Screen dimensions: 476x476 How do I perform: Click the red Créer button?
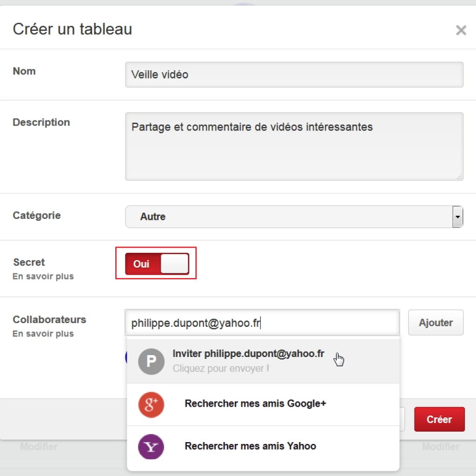point(439,419)
